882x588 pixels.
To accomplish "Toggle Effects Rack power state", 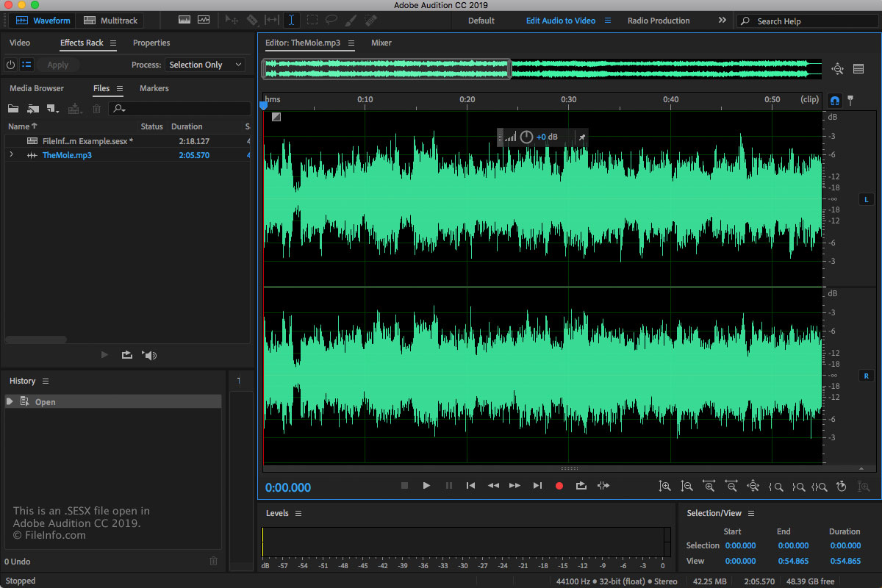I will point(10,65).
